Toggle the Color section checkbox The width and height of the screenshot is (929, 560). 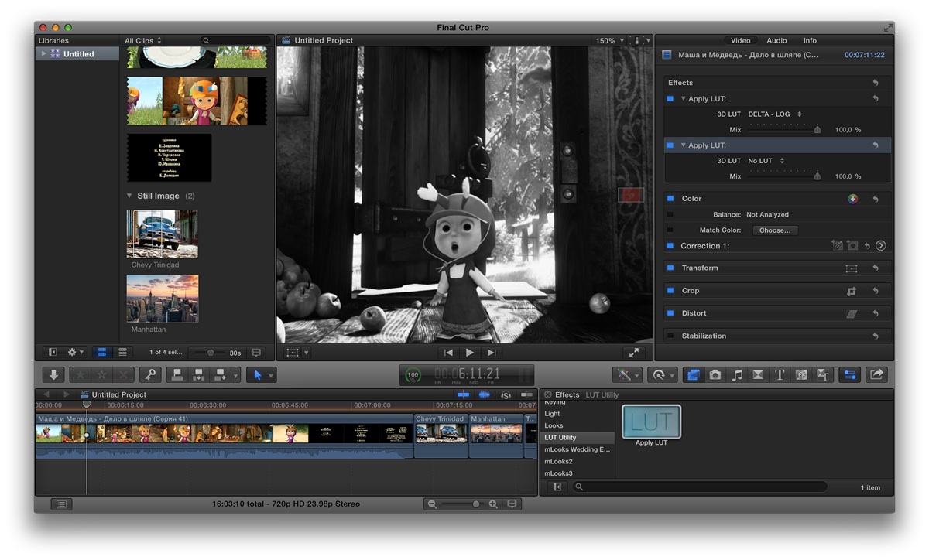click(670, 199)
